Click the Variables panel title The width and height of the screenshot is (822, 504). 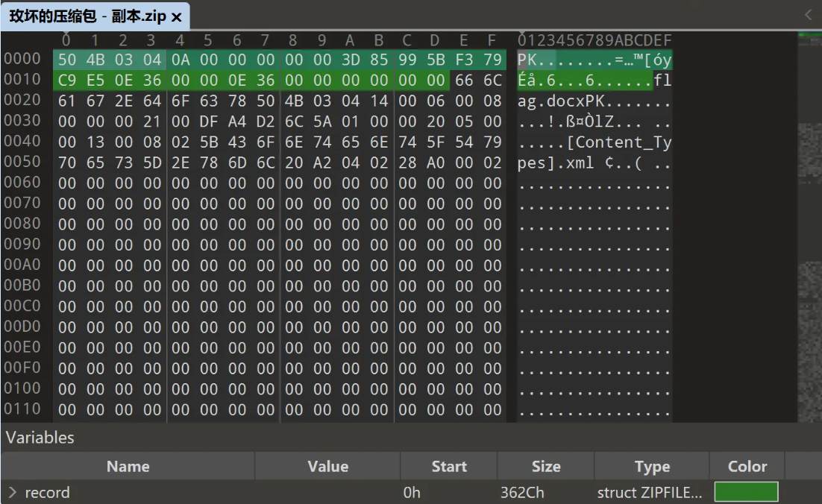pyautogui.click(x=40, y=438)
